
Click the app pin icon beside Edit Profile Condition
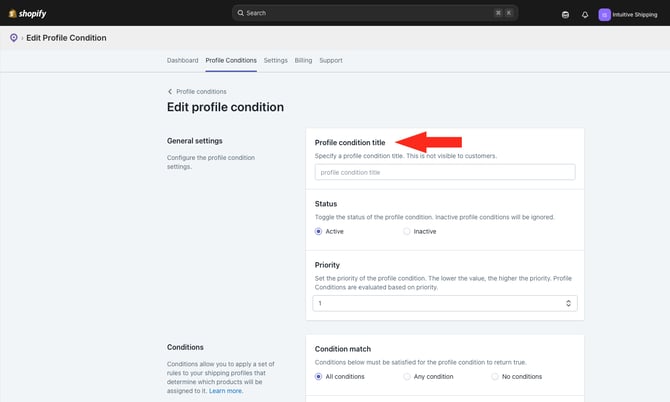(x=14, y=38)
